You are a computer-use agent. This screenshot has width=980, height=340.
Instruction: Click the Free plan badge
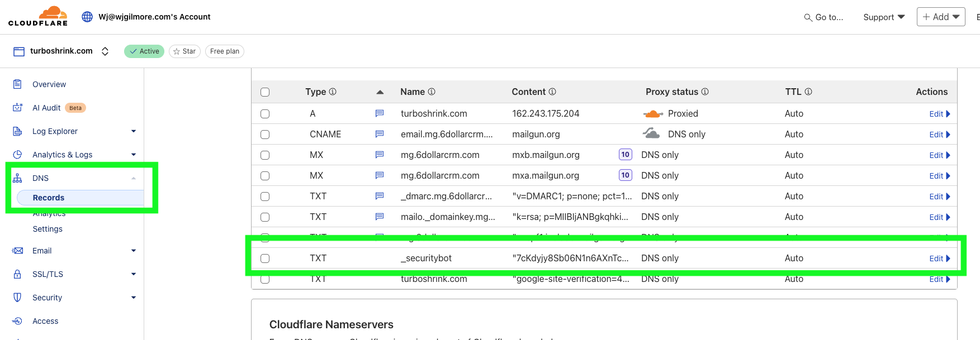click(225, 51)
